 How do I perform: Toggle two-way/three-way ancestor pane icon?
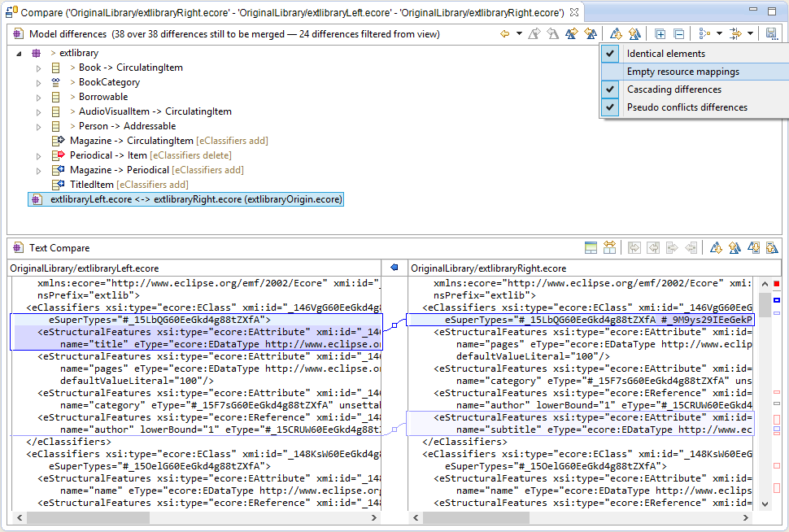591,248
